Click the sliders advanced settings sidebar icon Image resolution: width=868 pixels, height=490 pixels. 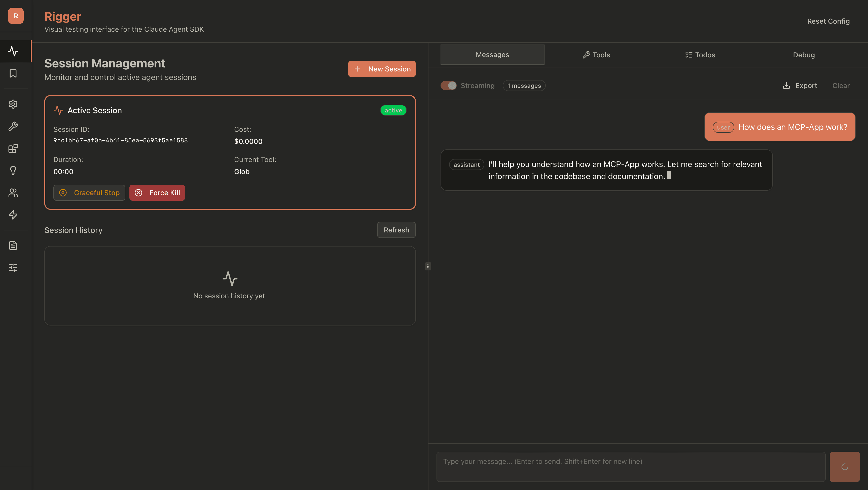click(x=13, y=268)
